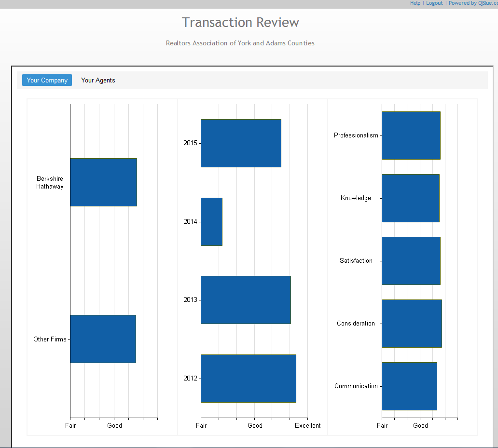Click the 2013 rating bar
The height and width of the screenshot is (448, 498).
click(246, 300)
